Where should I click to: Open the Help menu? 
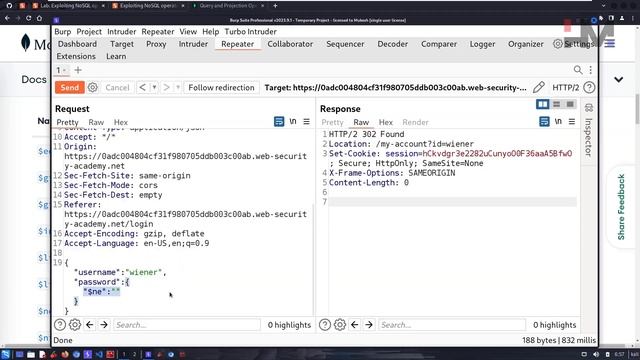pyautogui.click(x=211, y=31)
